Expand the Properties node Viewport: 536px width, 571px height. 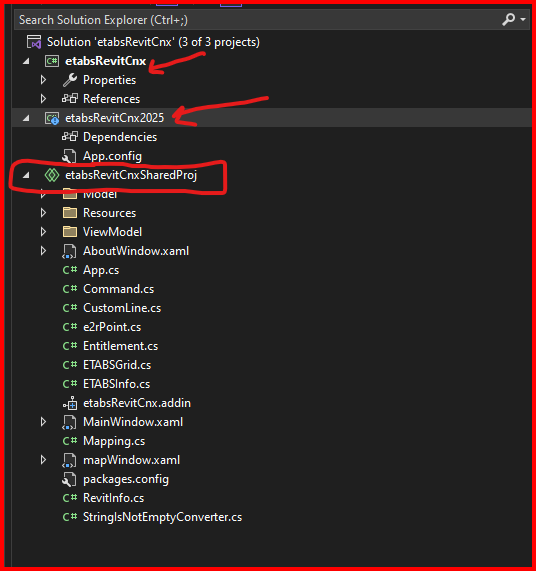(x=43, y=80)
